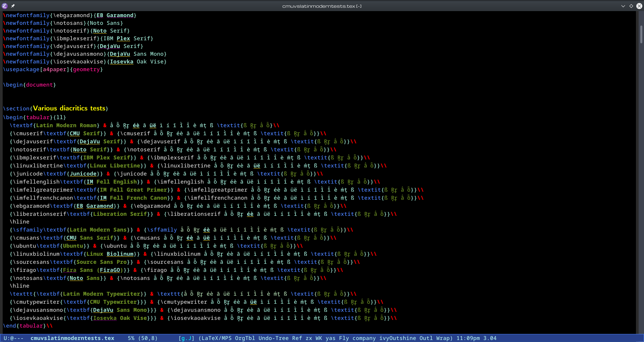Click 'DejaVu Sans Mono' in newfontfamily line

(x=137, y=54)
